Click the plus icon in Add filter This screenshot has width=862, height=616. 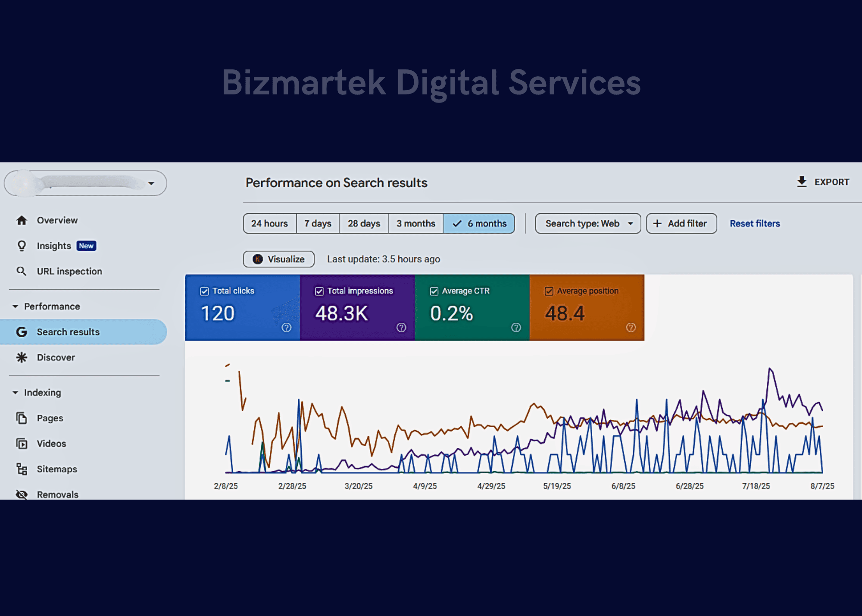tap(657, 223)
